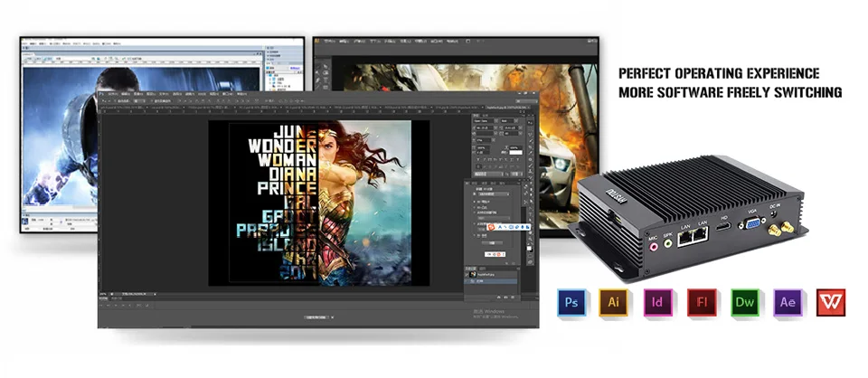
Task: Click the white color swatch in the Character panel
Action: [x=516, y=152]
